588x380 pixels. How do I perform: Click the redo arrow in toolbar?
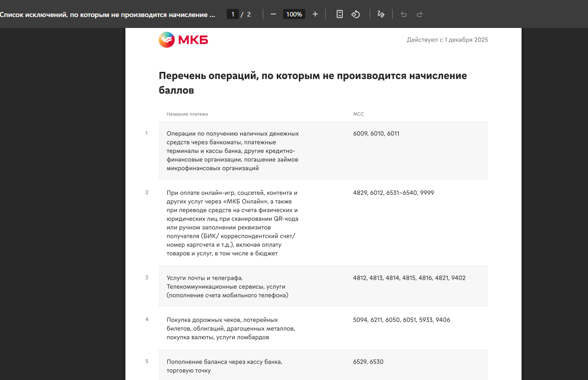pos(420,14)
